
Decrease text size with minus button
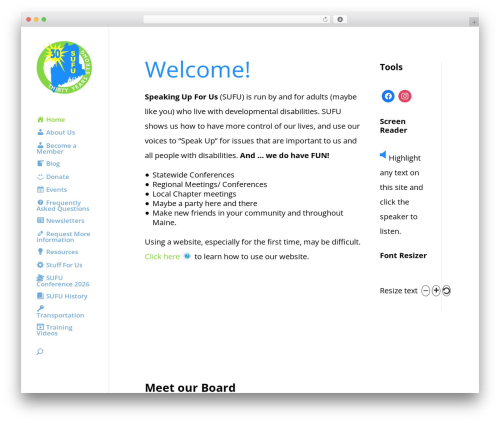tap(425, 291)
